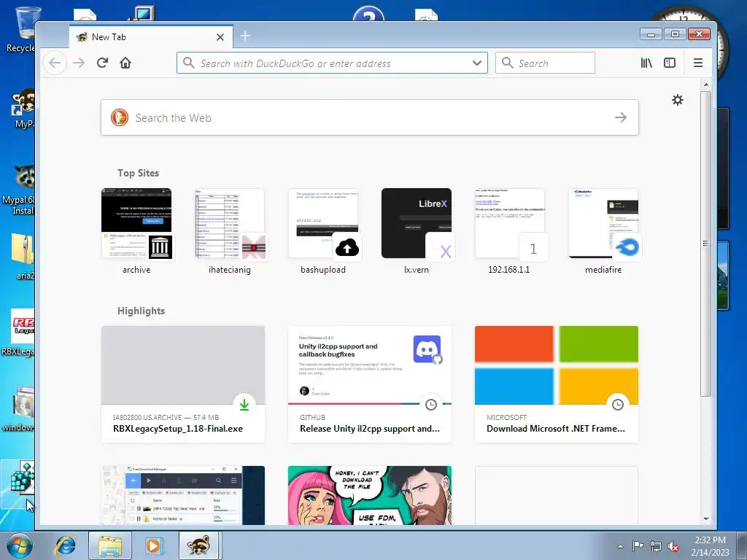Show hidden system tray icons
This screenshot has height=560, width=747.
tap(620, 546)
